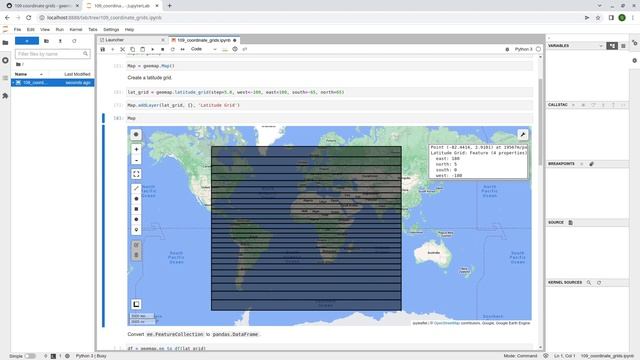
Task: Toggle the map wrench toolbar button
Action: 522,134
